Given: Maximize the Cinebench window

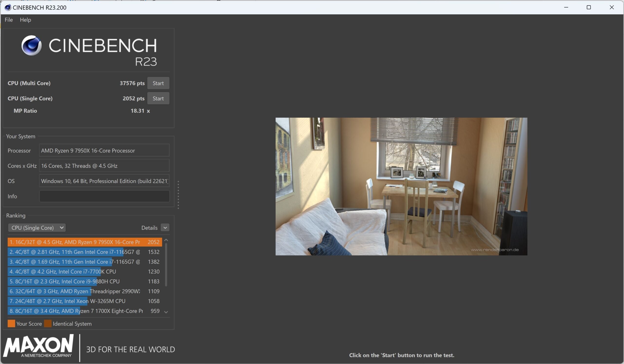Looking at the screenshot, I should pos(589,7).
